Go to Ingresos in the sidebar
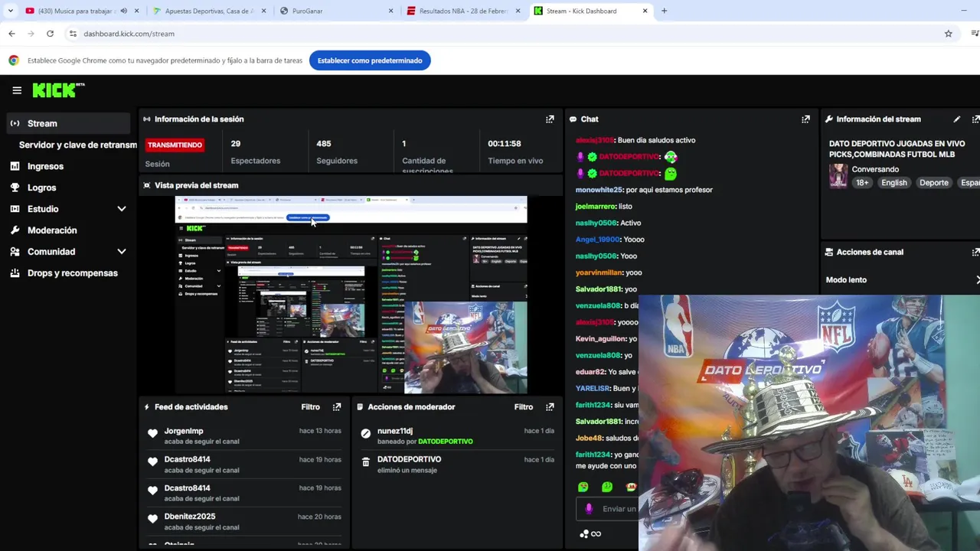 point(45,166)
